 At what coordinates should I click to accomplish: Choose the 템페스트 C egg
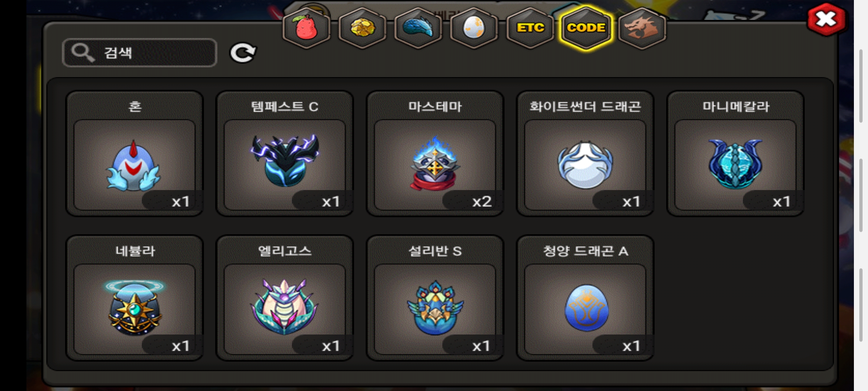tap(285, 154)
